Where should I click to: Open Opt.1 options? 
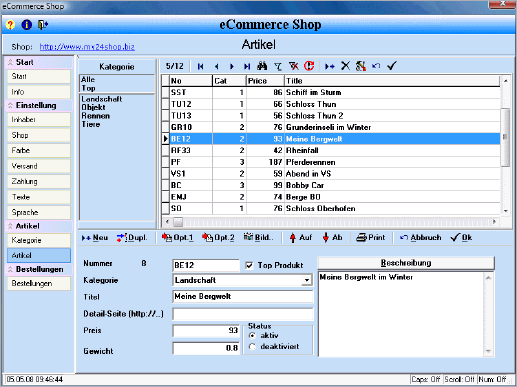pos(177,238)
